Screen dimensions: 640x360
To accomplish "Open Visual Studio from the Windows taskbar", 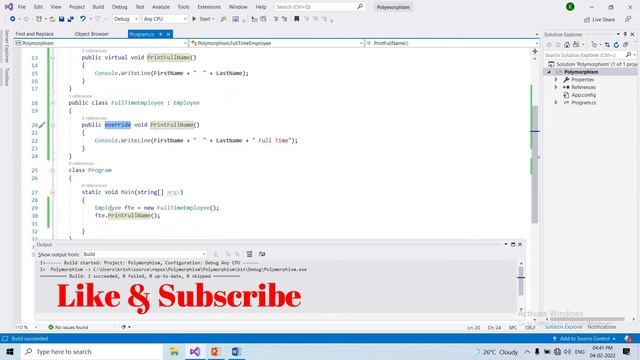I will tap(195, 351).
